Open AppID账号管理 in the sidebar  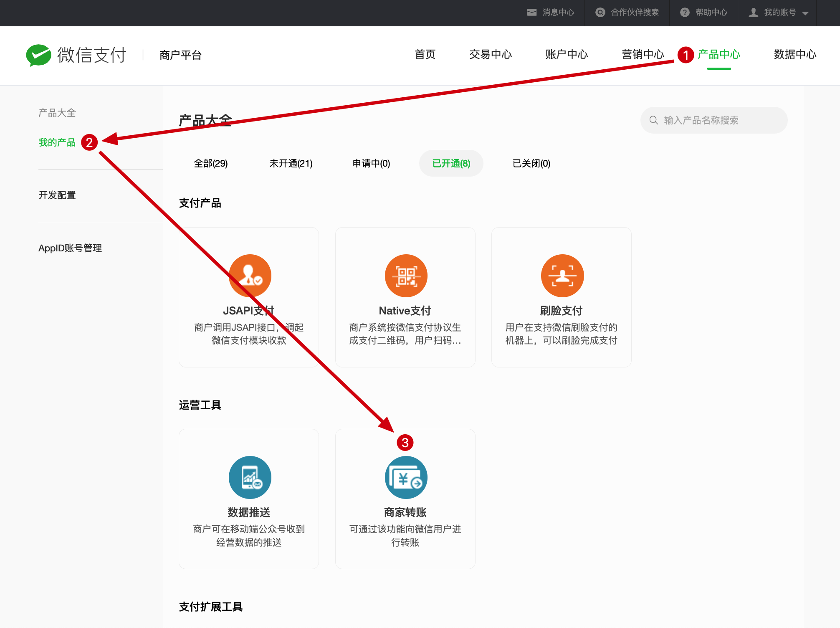(x=70, y=248)
